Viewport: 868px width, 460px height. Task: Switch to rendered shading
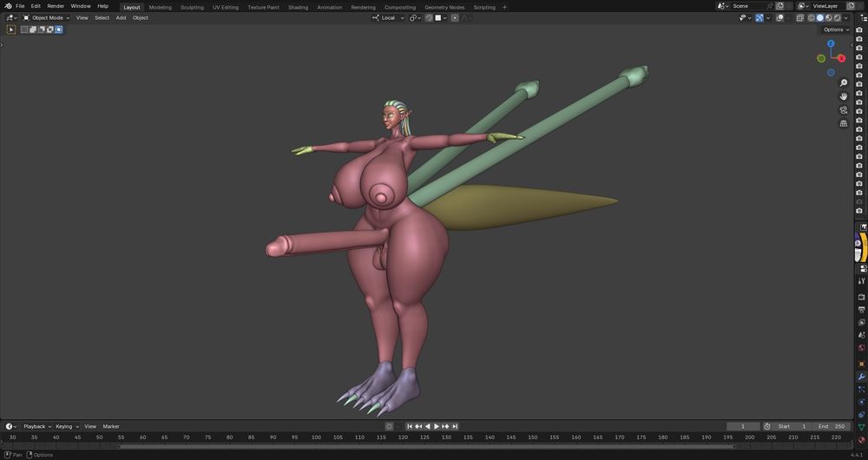click(x=838, y=17)
